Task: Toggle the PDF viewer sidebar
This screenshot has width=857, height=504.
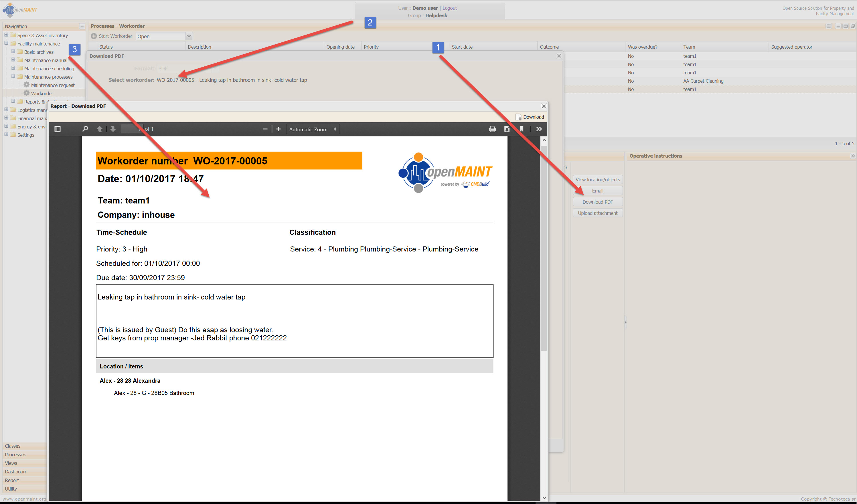Action: coord(58,129)
